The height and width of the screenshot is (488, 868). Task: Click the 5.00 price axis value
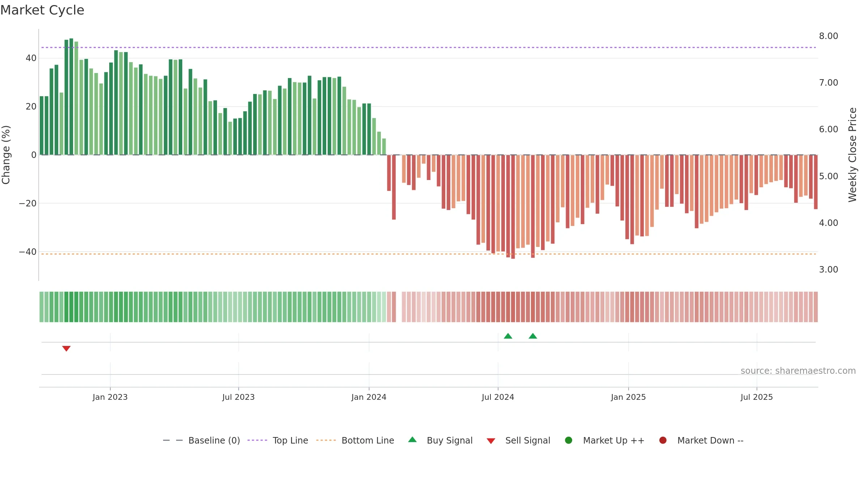[x=829, y=176]
